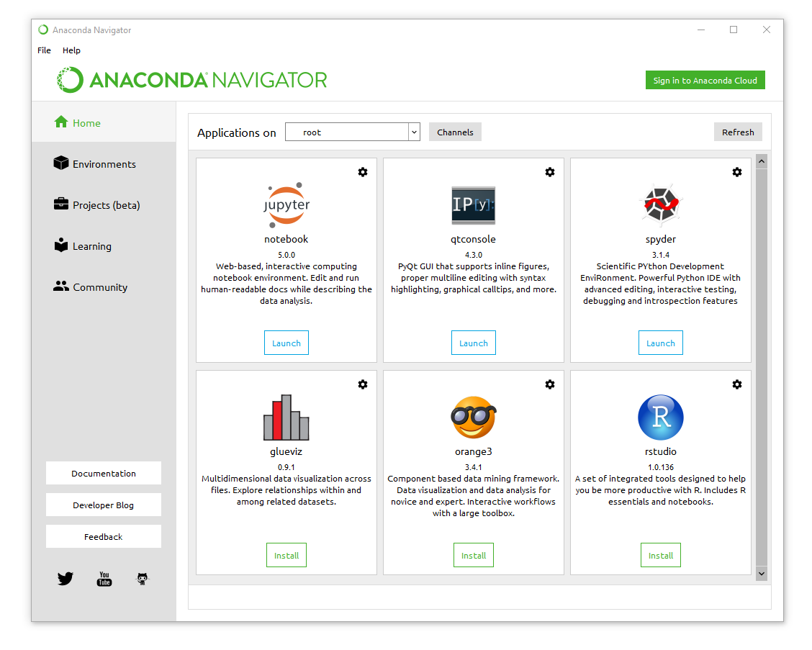Open the Documentation link button
Image resolution: width=812 pixels, height=650 pixels.
(104, 474)
